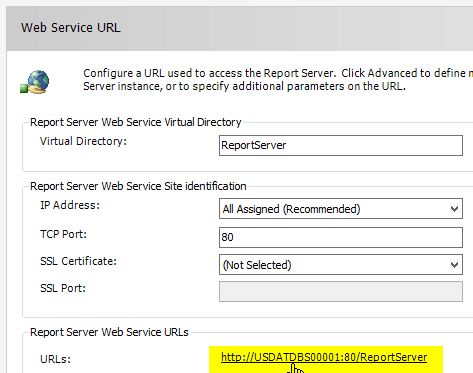This screenshot has height=373, width=473.
Task: Open the IP Address combo box
Action: (341, 209)
